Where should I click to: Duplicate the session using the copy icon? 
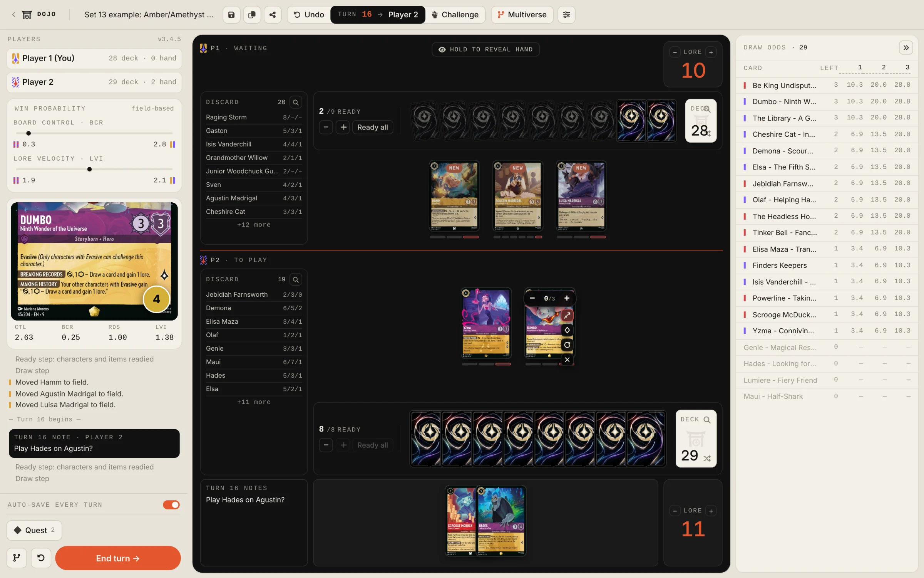point(252,15)
